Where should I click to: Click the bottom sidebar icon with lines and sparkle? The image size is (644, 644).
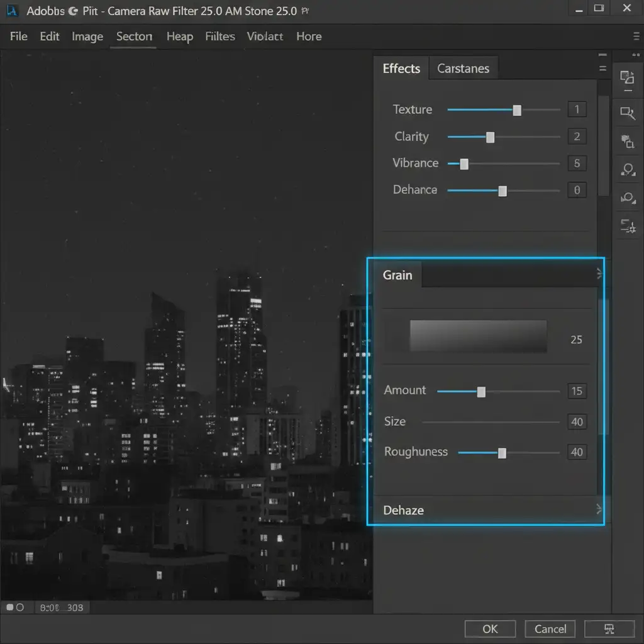click(627, 226)
